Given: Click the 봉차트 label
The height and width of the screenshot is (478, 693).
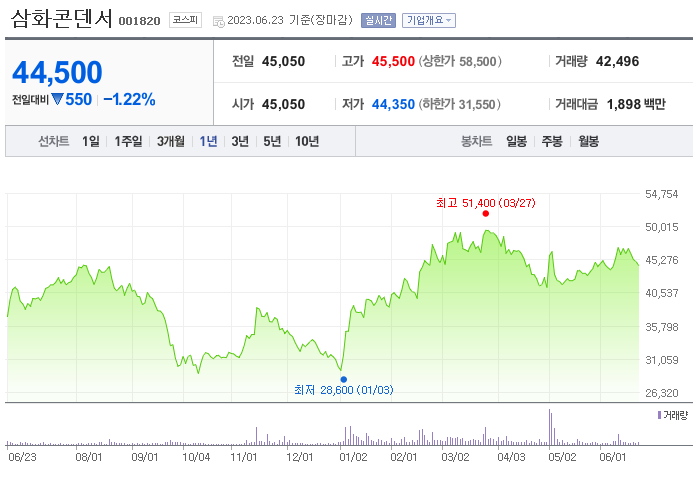Looking at the screenshot, I should coord(476,141).
